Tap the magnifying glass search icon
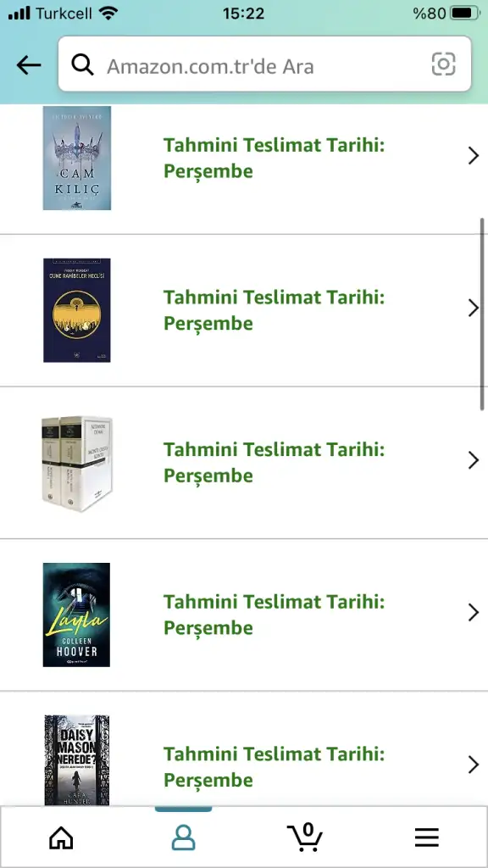Image resolution: width=488 pixels, height=868 pixels. tap(82, 65)
